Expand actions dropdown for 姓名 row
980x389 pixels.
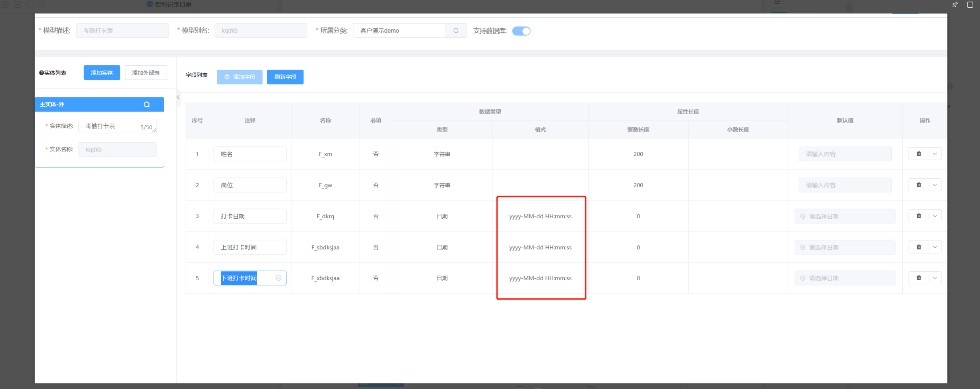[x=935, y=154]
